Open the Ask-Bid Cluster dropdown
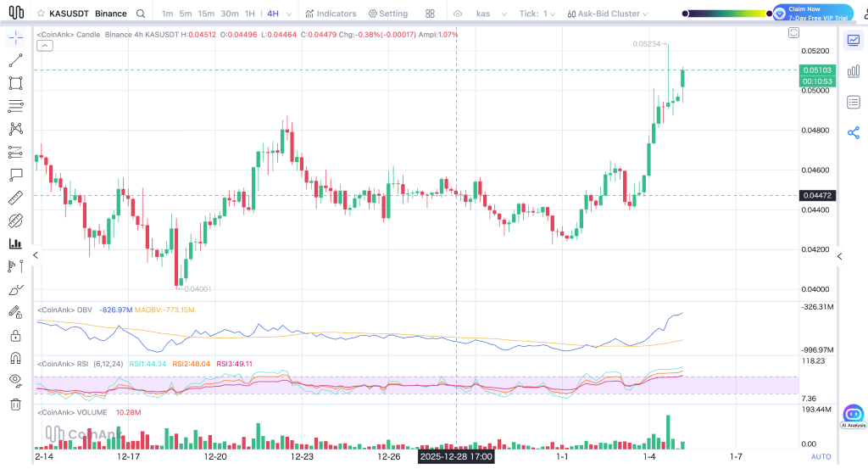Screen dimensions: 868x469 (x=614, y=14)
